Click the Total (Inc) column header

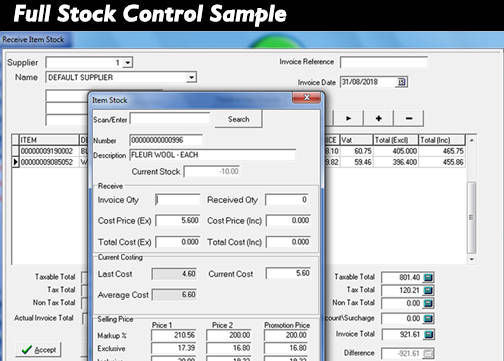[x=442, y=140]
